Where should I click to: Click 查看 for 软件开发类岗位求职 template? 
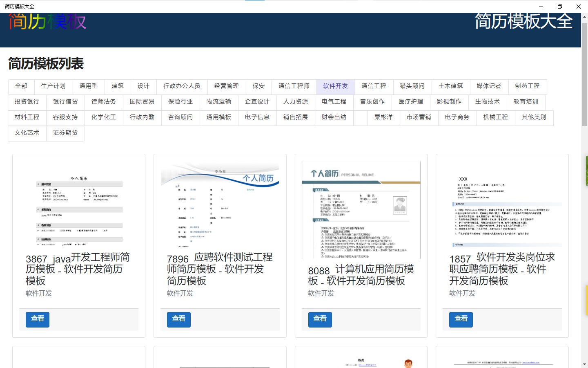[x=461, y=319]
